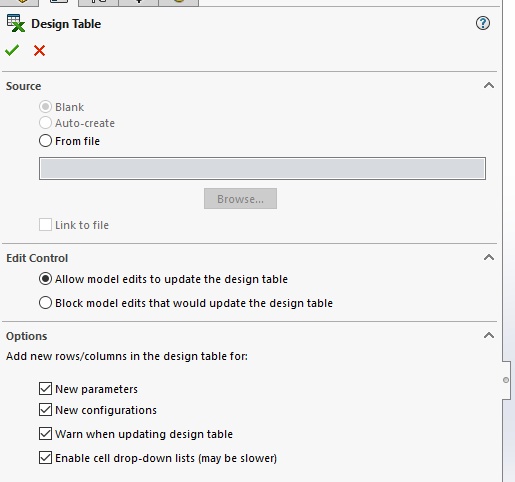Image resolution: width=515 pixels, height=482 pixels.
Task: Open the DimXpertManager tab
Action: point(138,2)
